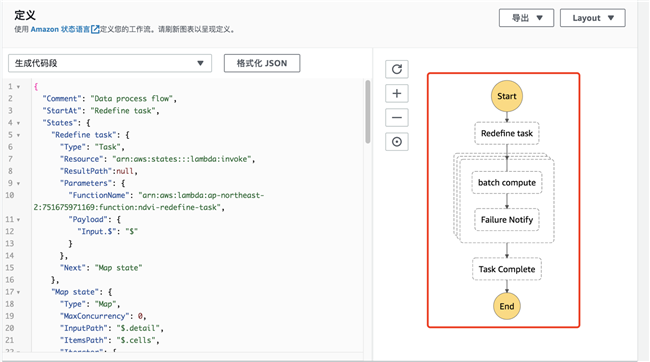Click the refresh graph icon

pyautogui.click(x=397, y=69)
